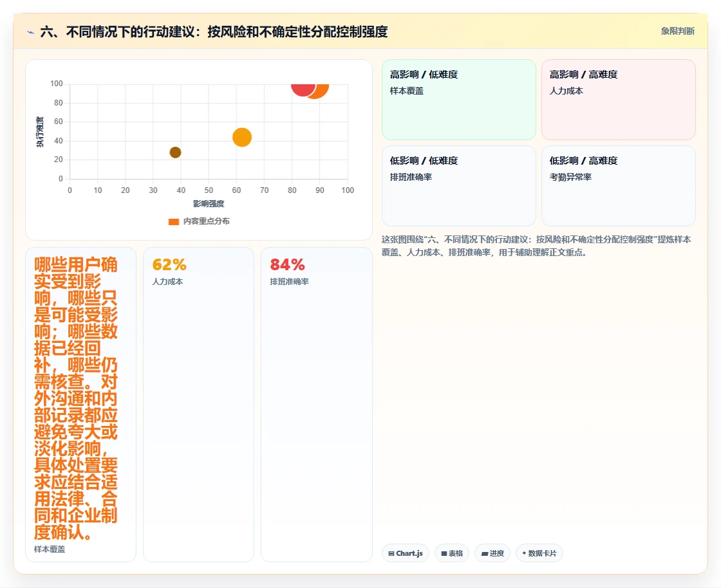Viewport: 721px width, 588px height.
Task: Click the 影响强度 x-axis title
Action: (209, 203)
